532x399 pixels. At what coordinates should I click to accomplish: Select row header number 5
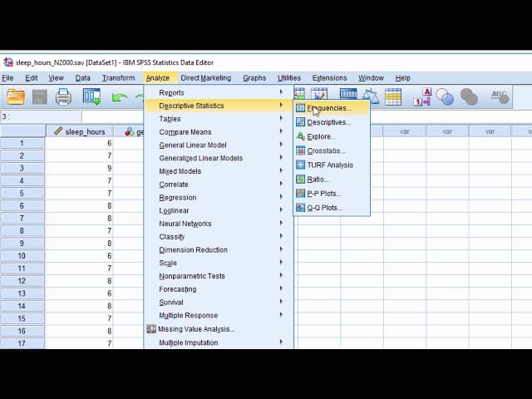click(22, 194)
